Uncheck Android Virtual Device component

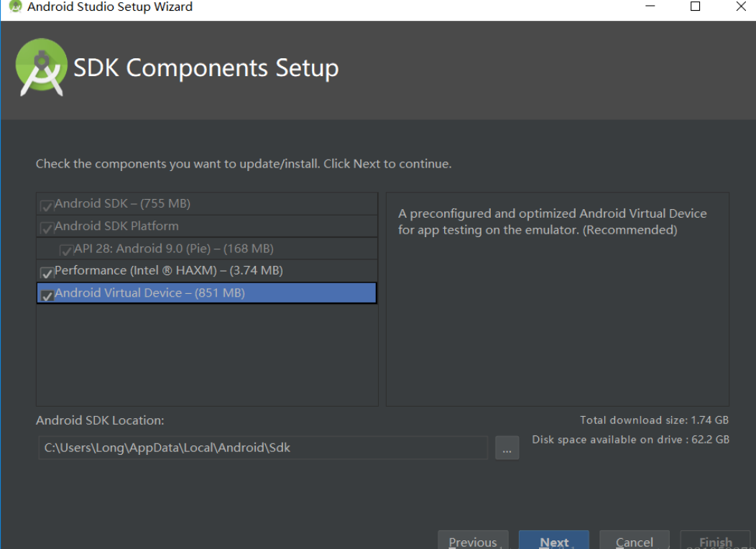[x=46, y=295]
